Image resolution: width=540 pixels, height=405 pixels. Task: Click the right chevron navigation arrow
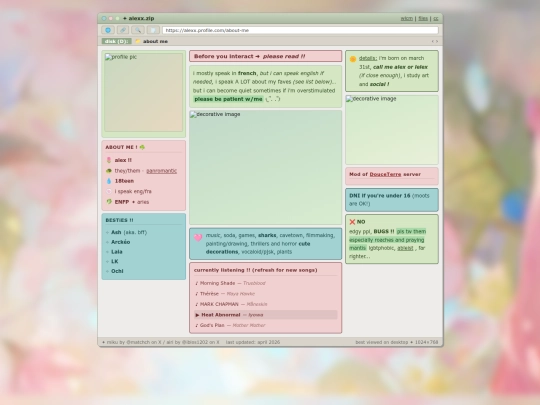[437, 41]
